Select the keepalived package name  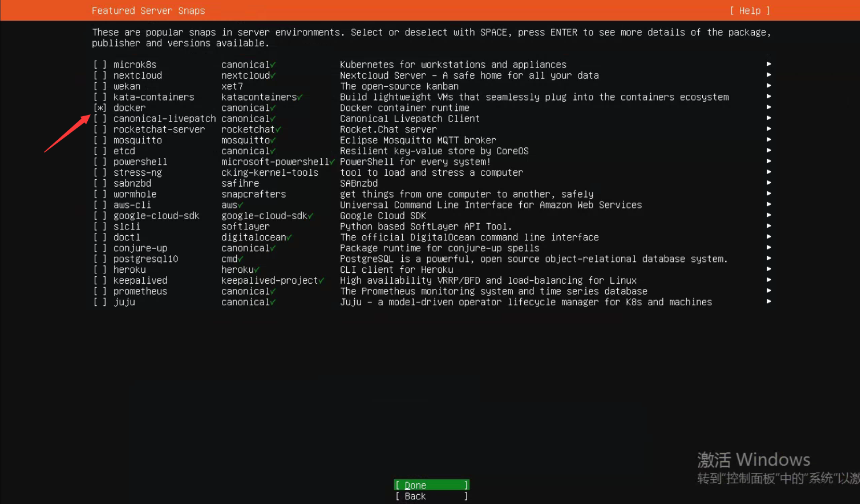[x=140, y=281]
